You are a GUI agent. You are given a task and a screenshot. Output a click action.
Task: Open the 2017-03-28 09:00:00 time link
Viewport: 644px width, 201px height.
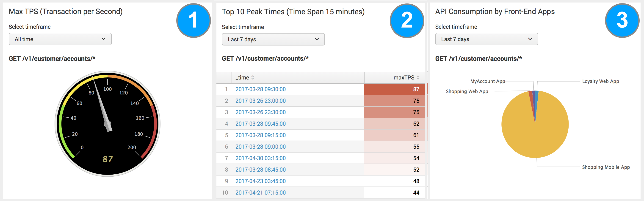tap(260, 147)
